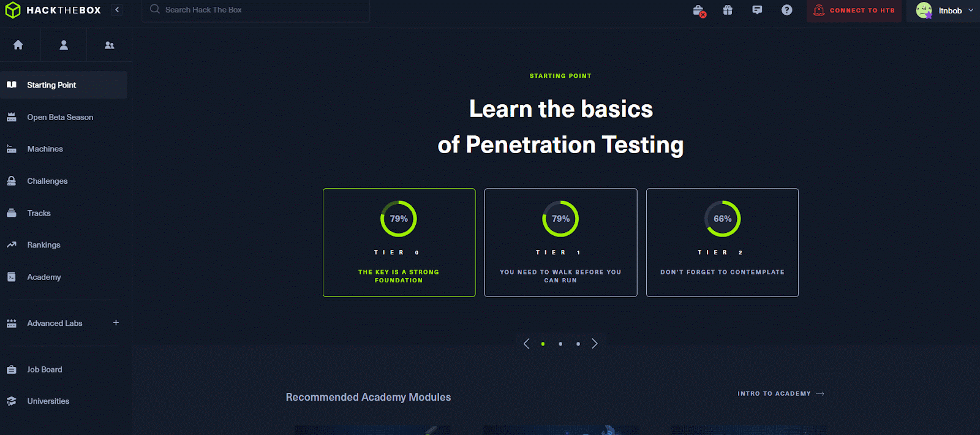Click Tier 1 79% progress ring

(560, 219)
